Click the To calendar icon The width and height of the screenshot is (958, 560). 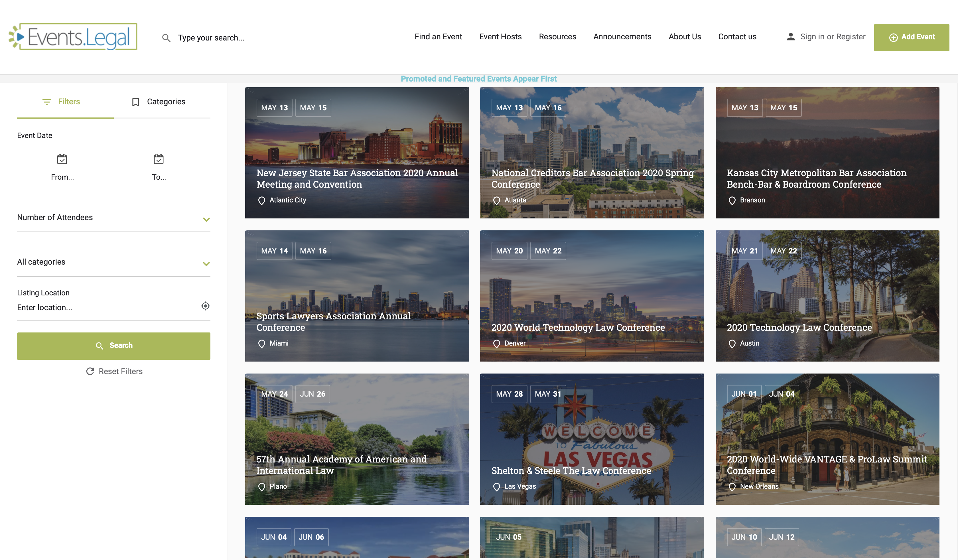(159, 159)
